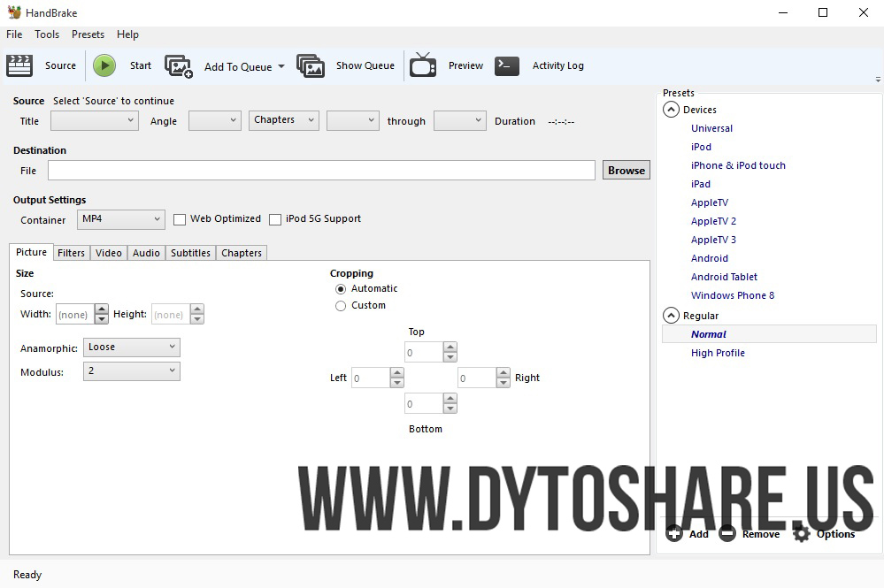The height and width of the screenshot is (588, 884).
Task: Enable the Web Optimized checkbox
Action: (180, 219)
